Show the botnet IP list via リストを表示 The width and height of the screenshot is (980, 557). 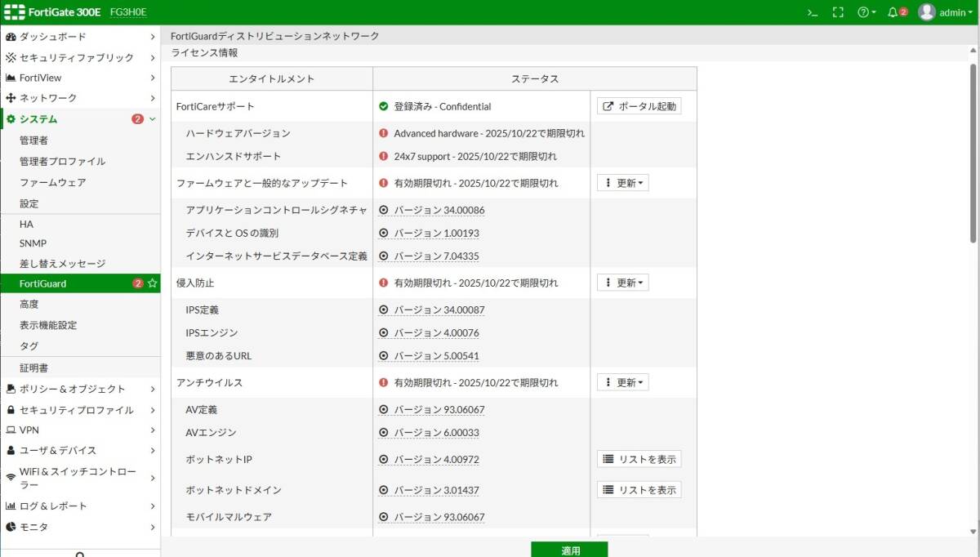pos(638,459)
